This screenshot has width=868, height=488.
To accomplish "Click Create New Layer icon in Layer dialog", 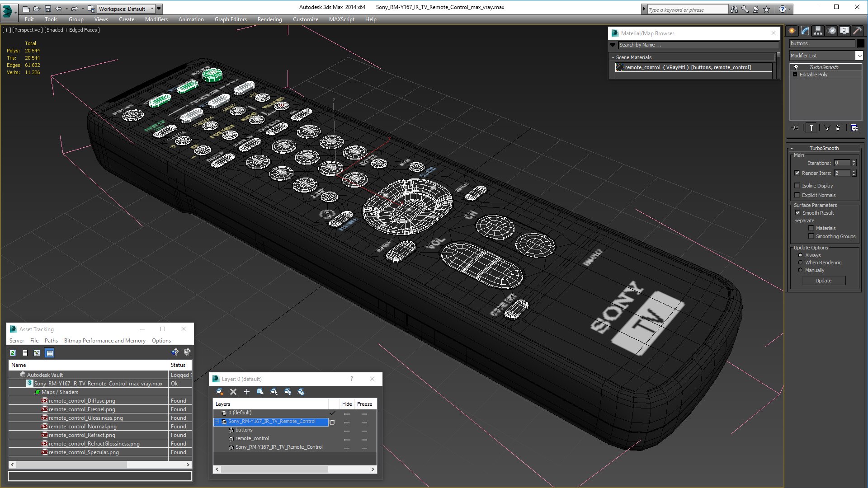I will pos(220,392).
